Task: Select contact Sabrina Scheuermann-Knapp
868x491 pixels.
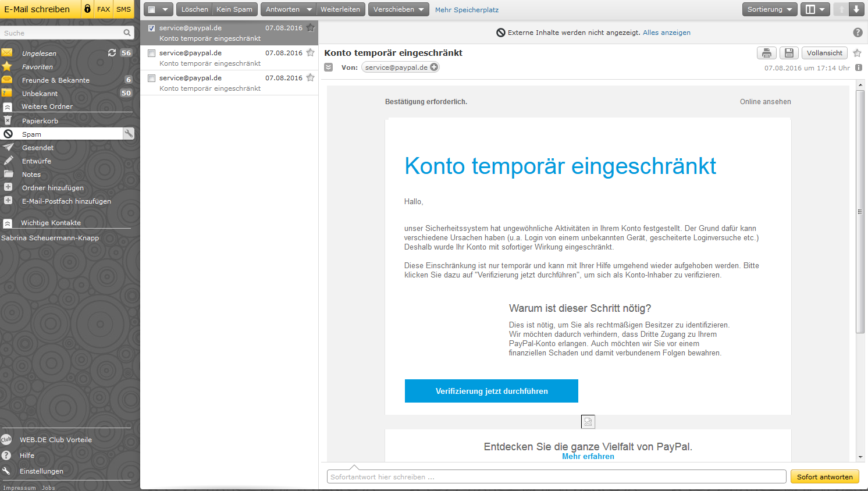Action: (x=50, y=238)
